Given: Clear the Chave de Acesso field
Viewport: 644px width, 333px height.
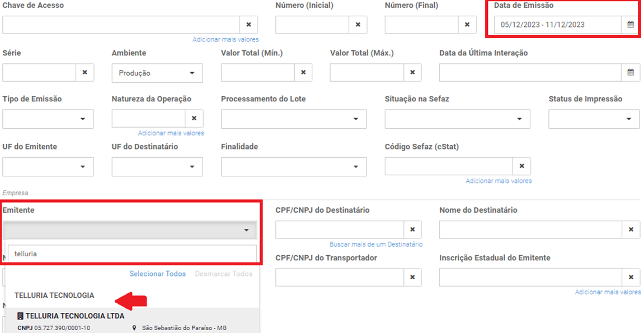Looking at the screenshot, I should 248,25.
